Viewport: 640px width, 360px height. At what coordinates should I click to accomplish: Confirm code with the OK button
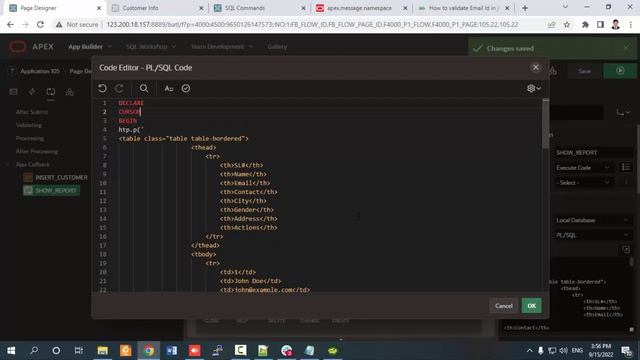pos(531,306)
